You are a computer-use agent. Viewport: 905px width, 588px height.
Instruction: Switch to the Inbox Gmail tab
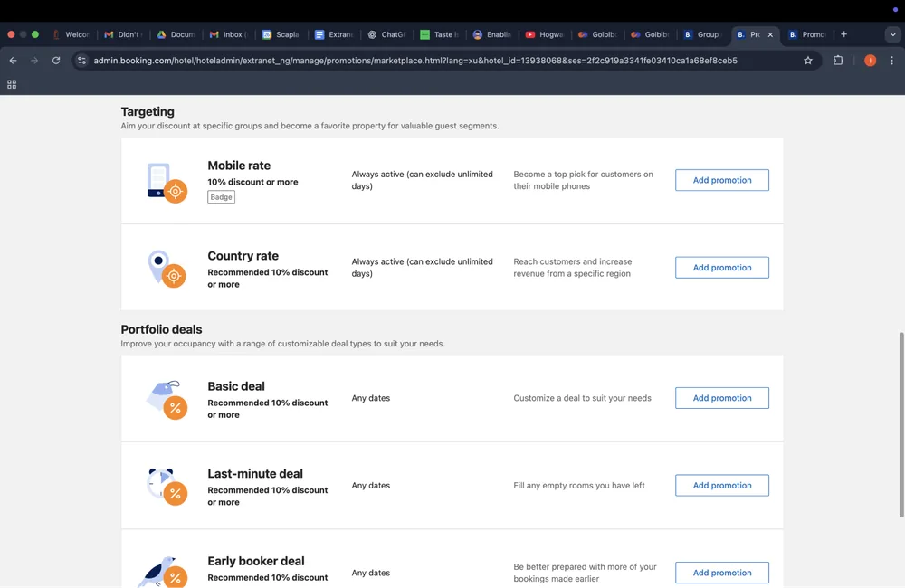pos(229,34)
